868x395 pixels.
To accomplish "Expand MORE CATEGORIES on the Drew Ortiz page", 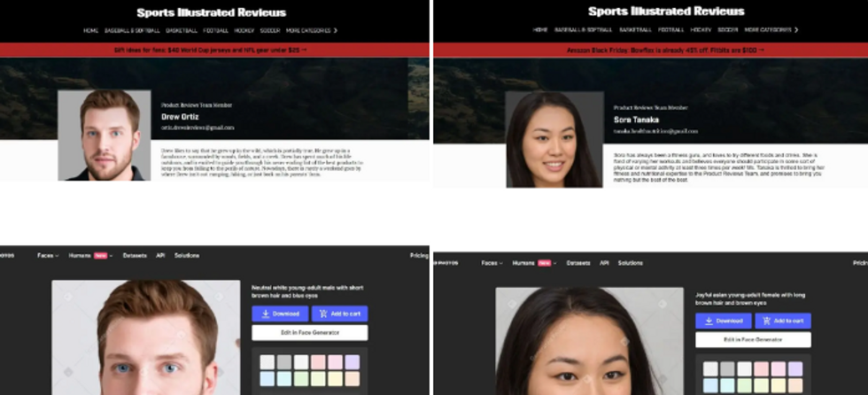I will click(x=312, y=30).
